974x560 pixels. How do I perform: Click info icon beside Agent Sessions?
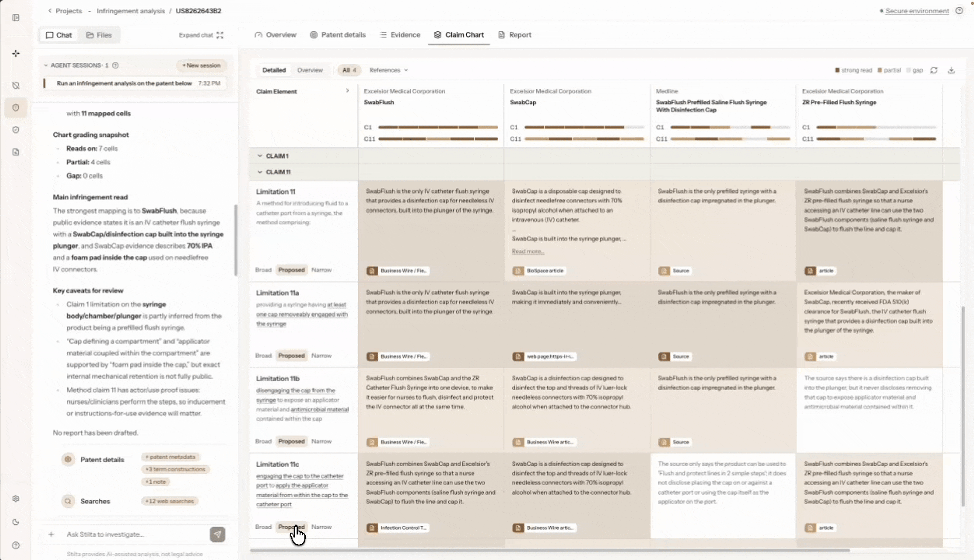[115, 65]
